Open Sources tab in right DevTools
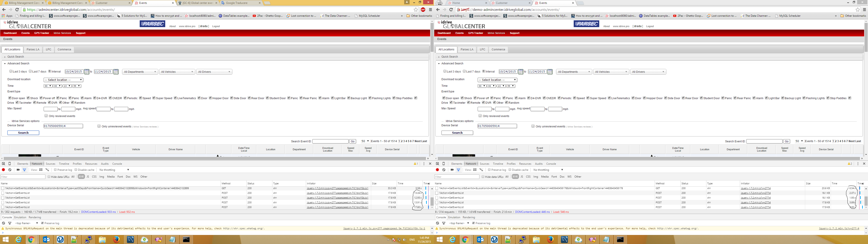Viewport: 868px width, 244px height. tap(484, 164)
